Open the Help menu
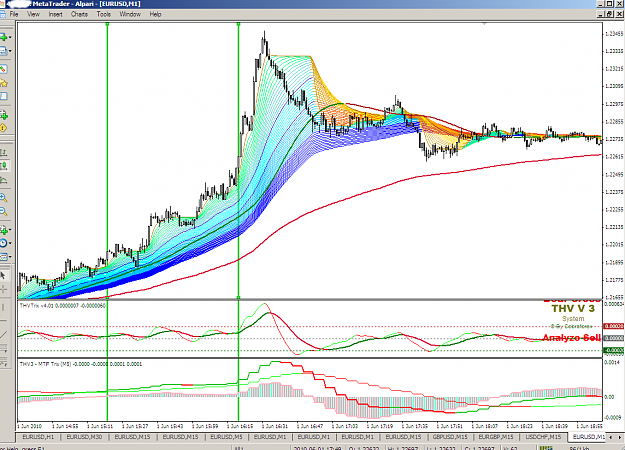Image resolution: width=625 pixels, height=450 pixels. (x=155, y=14)
